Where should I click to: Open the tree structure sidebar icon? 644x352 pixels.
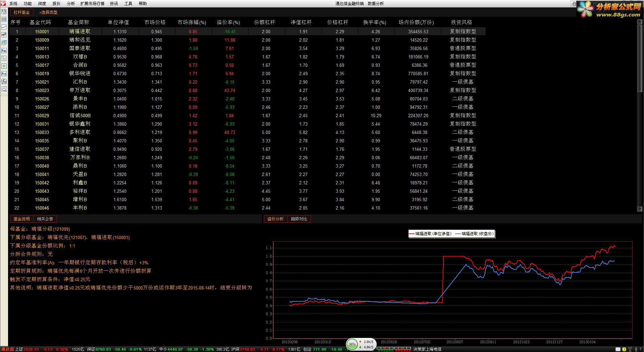(4, 58)
